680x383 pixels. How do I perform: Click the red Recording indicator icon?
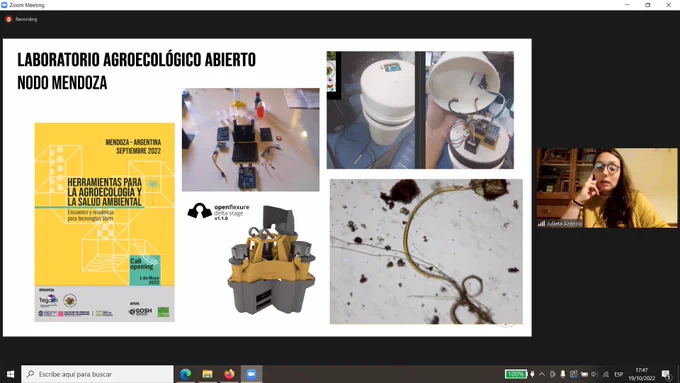pos(9,19)
